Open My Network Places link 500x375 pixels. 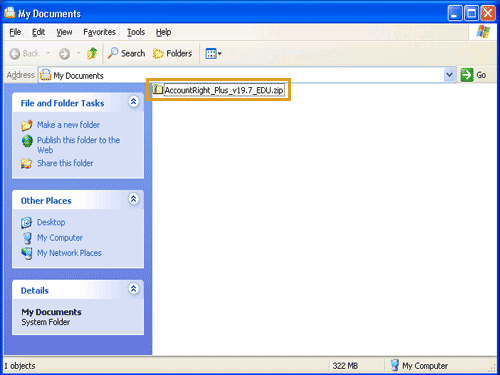point(69,253)
